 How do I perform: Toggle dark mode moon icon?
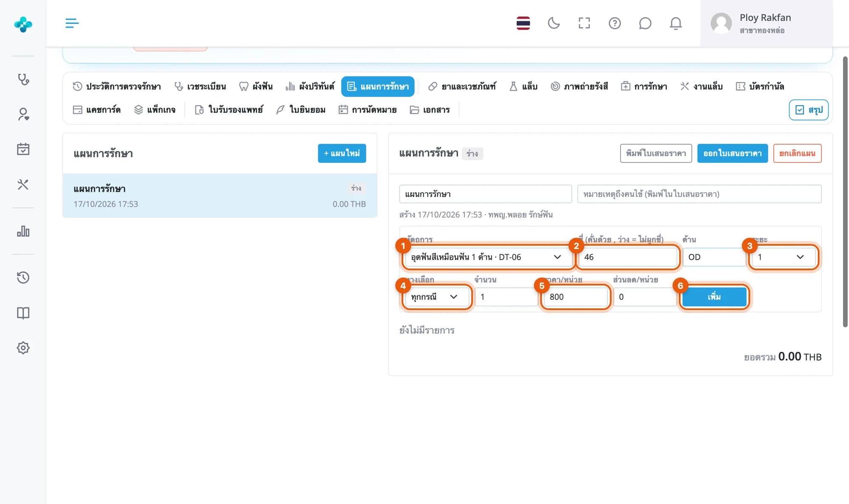[x=554, y=23]
